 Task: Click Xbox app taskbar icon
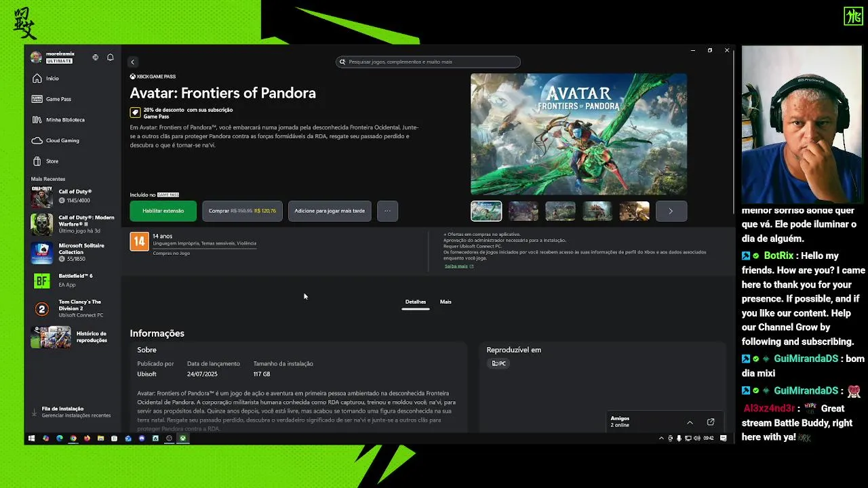point(182,439)
